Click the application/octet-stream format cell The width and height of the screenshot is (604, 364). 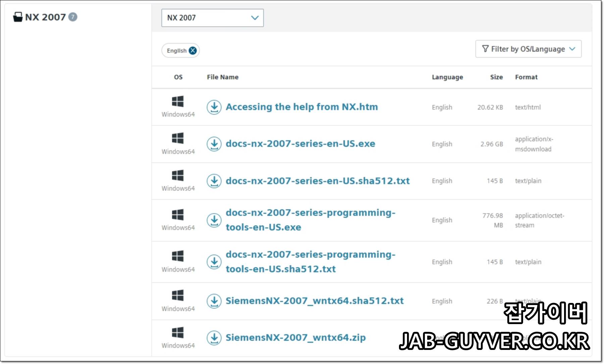click(x=540, y=220)
